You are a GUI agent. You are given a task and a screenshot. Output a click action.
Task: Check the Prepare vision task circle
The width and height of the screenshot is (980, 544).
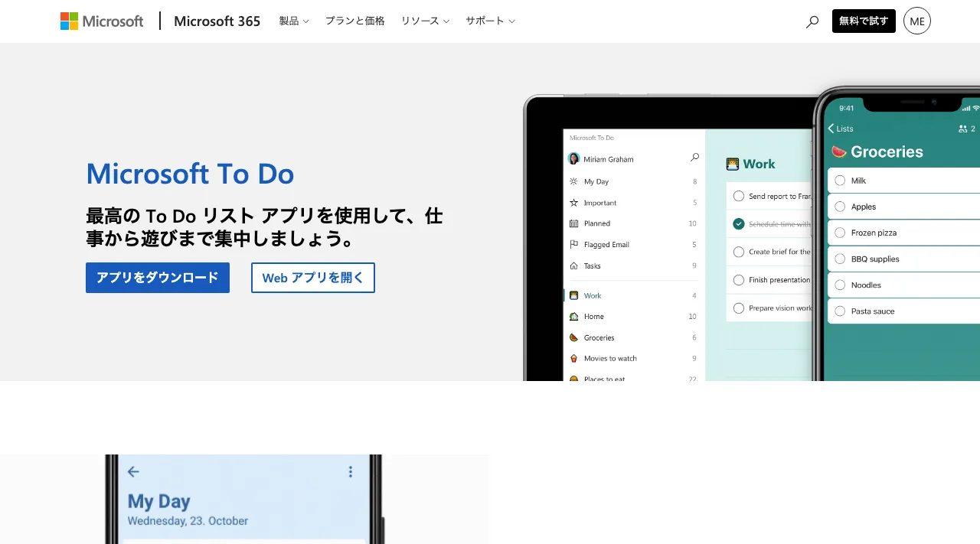tap(739, 308)
